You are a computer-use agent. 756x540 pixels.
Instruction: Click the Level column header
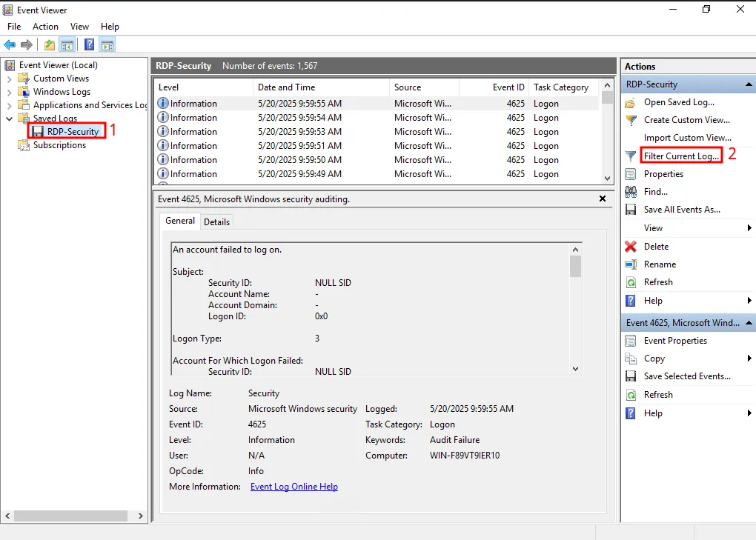click(x=204, y=87)
